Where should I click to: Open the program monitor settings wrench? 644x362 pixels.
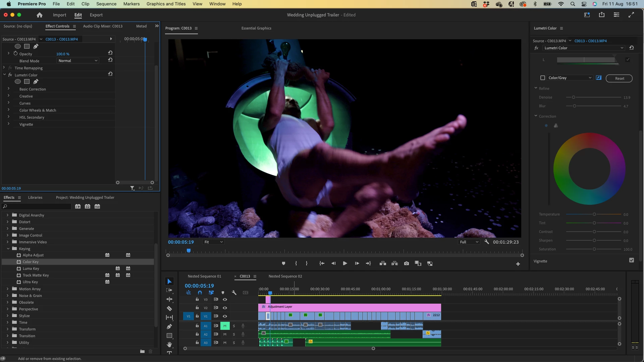click(487, 242)
